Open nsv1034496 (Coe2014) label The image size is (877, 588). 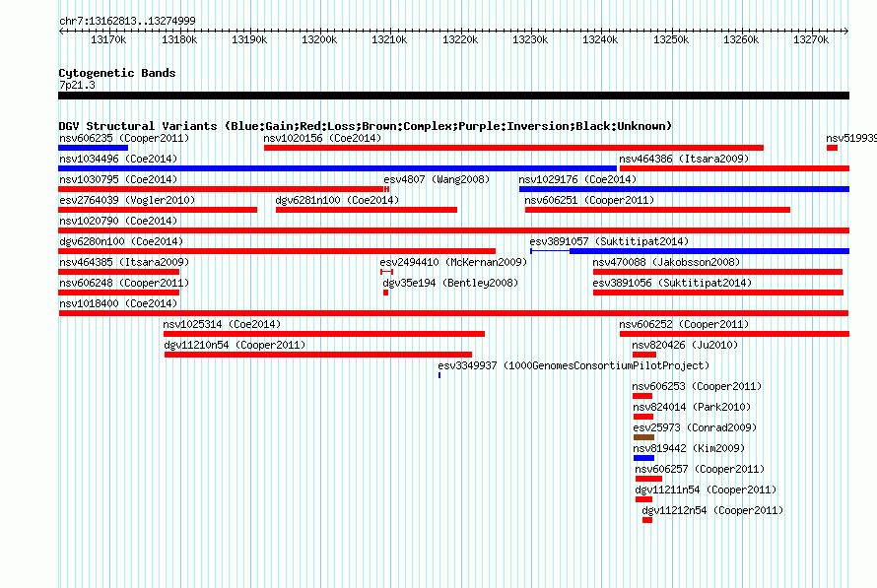click(x=118, y=159)
